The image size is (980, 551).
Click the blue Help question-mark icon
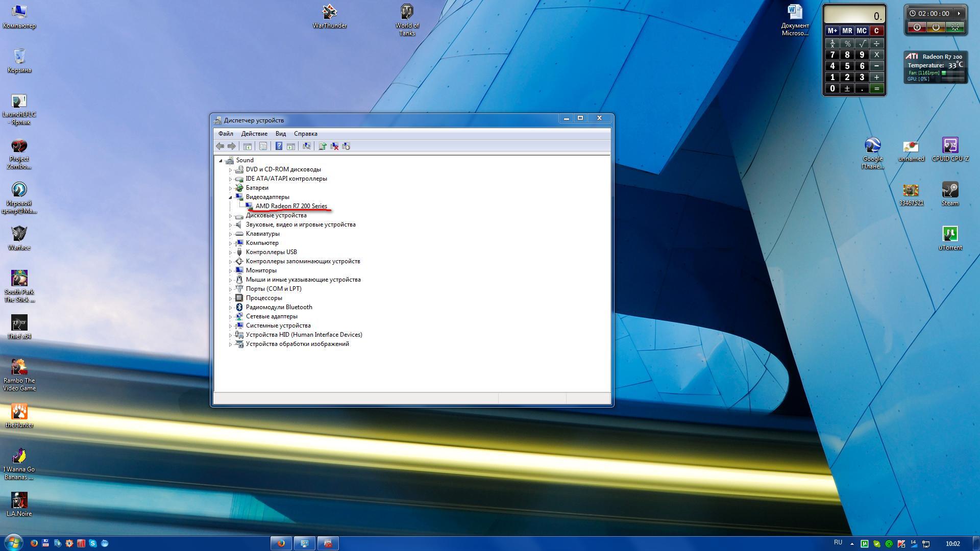click(279, 146)
